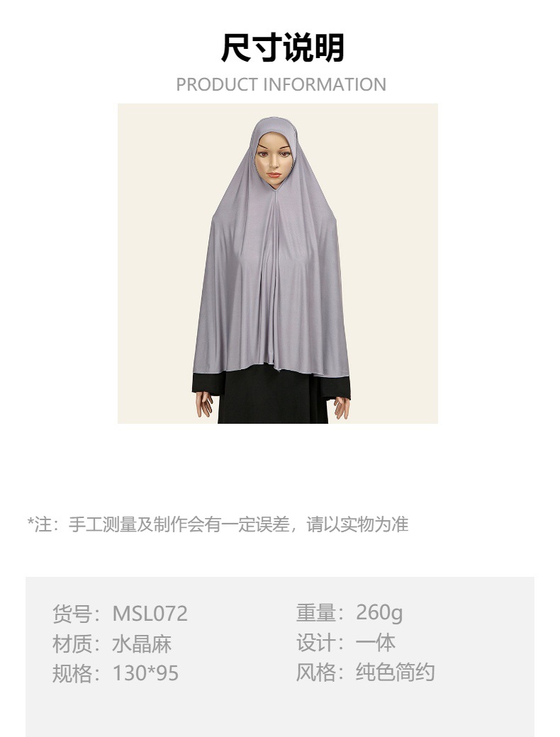Click the 规格 label

point(72,673)
